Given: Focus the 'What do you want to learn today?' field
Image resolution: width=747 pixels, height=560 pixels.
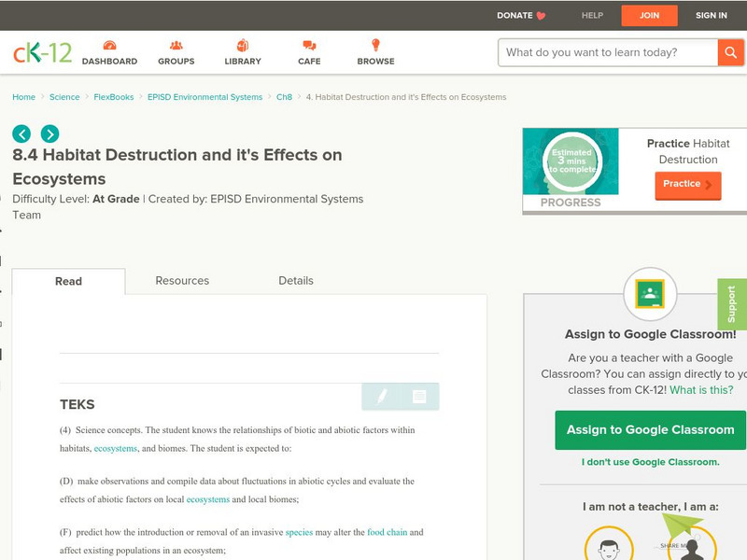Looking at the screenshot, I should tap(607, 52).
